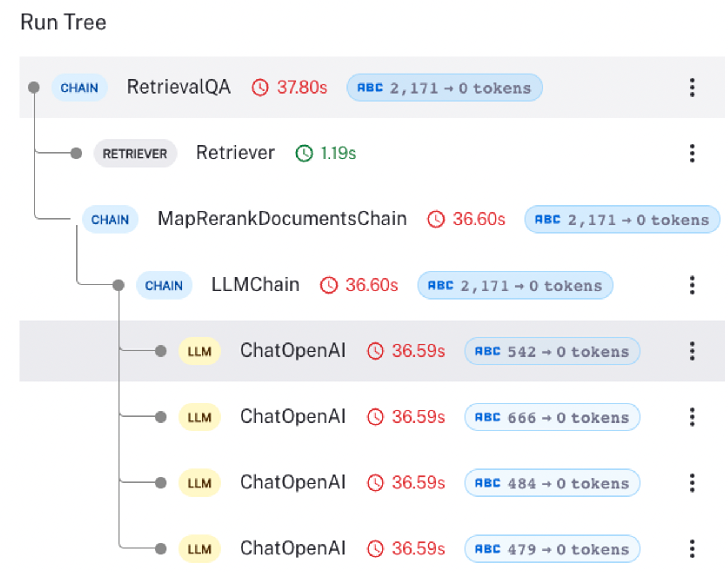This screenshot has height=572, width=728.
Task: Open the 2,171 tokens pill on RetrievalQA
Action: [445, 87]
